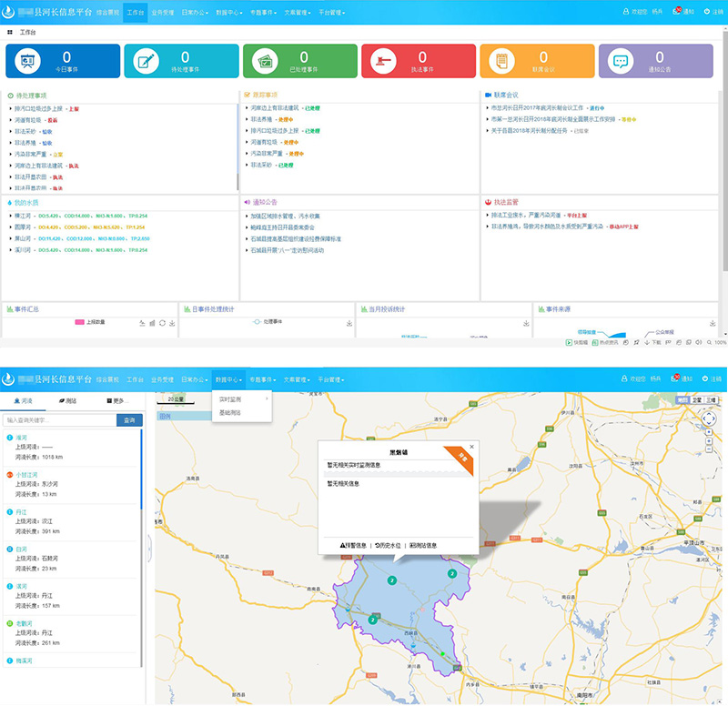Close the 黑烟镇 info popup
Viewport: 728px width, 706px height.
(471, 447)
